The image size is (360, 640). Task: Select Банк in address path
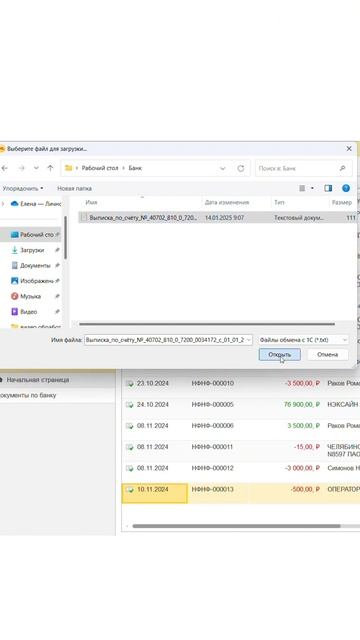(x=135, y=168)
